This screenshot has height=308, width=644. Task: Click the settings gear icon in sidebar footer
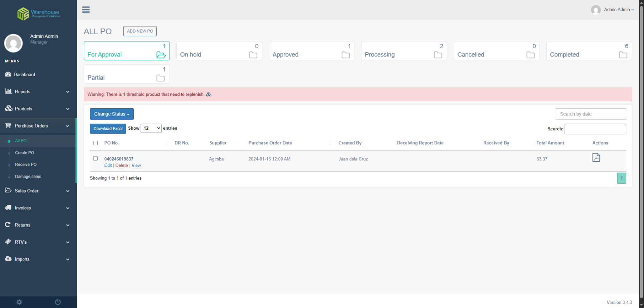point(19,302)
